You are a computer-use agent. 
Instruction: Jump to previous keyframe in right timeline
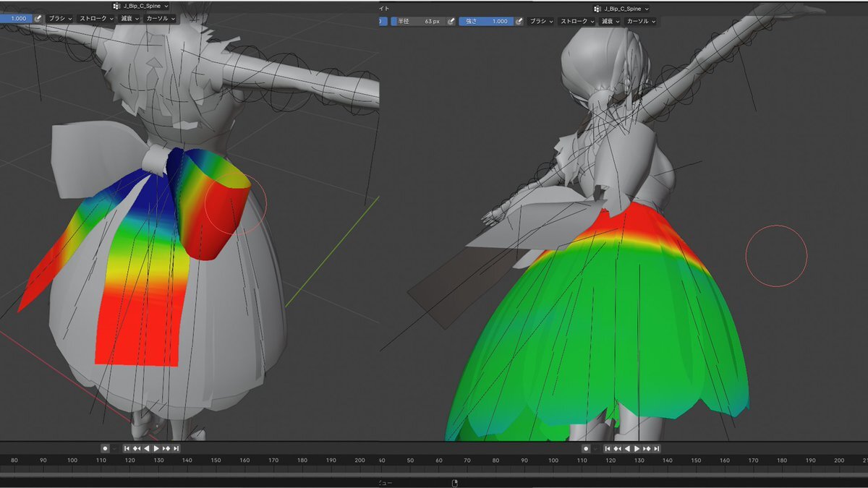pyautogui.click(x=618, y=448)
